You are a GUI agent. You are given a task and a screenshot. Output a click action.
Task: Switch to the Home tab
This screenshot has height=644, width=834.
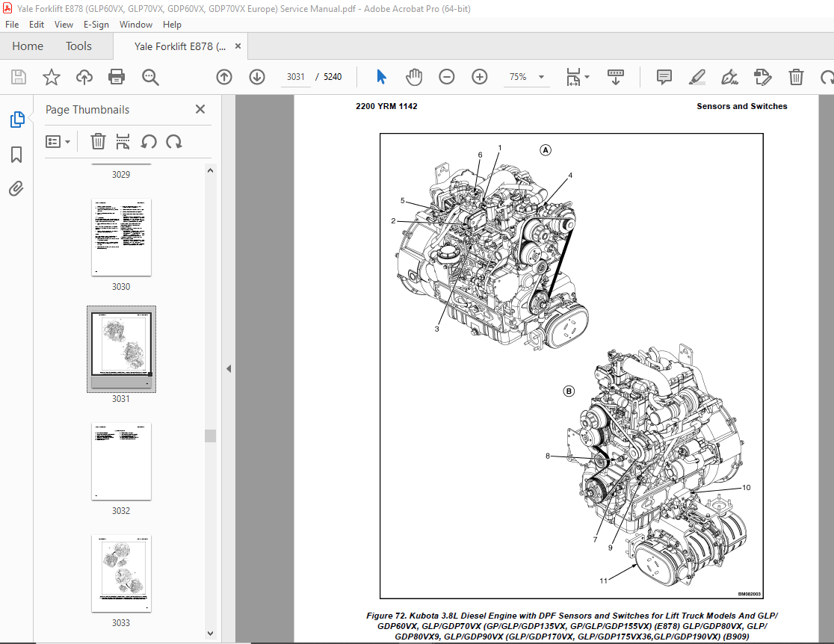[x=28, y=46]
